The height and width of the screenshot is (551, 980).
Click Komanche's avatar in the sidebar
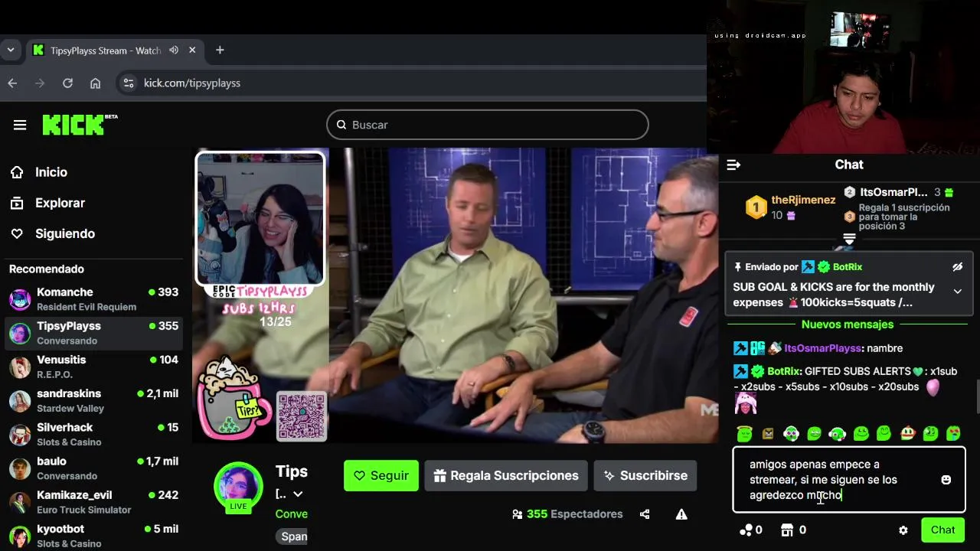[20, 299]
